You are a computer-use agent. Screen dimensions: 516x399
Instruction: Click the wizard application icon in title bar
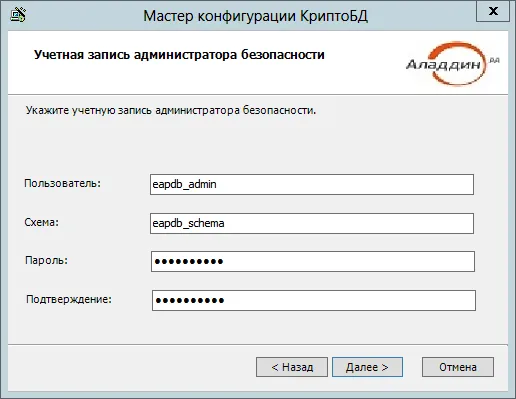pos(18,15)
